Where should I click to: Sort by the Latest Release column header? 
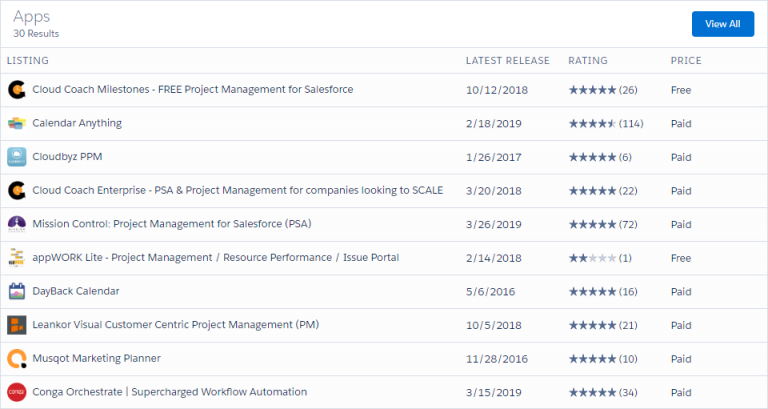coord(507,61)
